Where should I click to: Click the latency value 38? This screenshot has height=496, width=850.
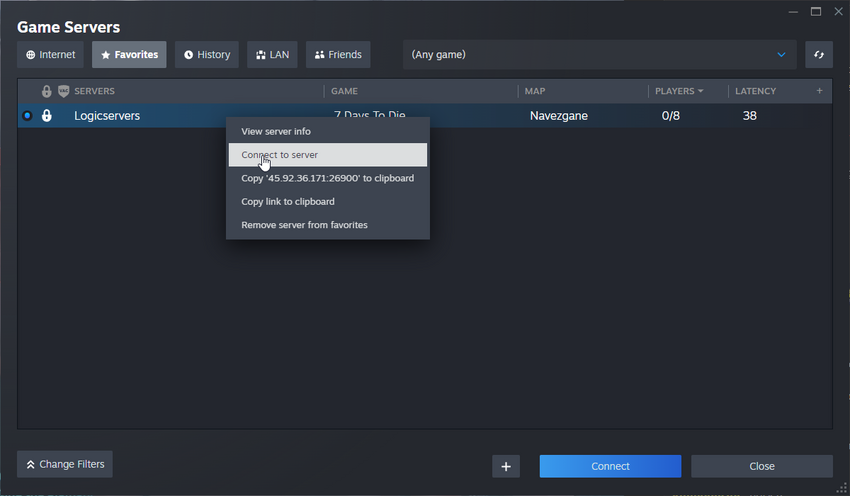[749, 115]
